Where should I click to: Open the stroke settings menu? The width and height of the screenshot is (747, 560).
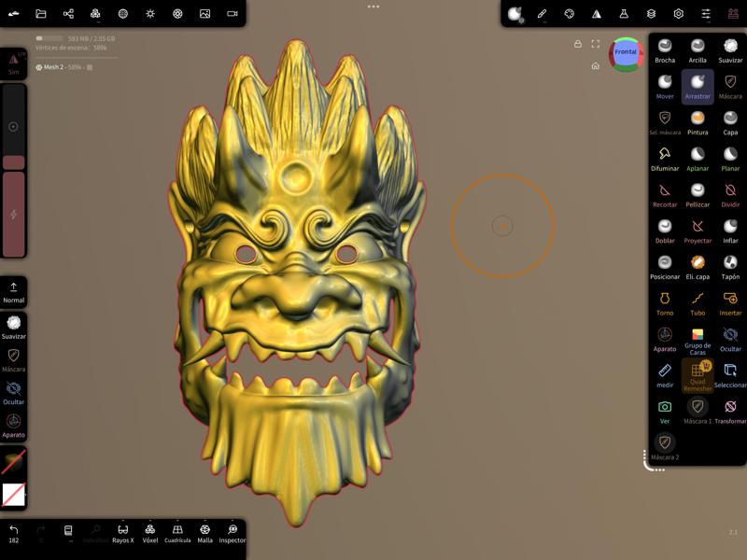(515, 14)
